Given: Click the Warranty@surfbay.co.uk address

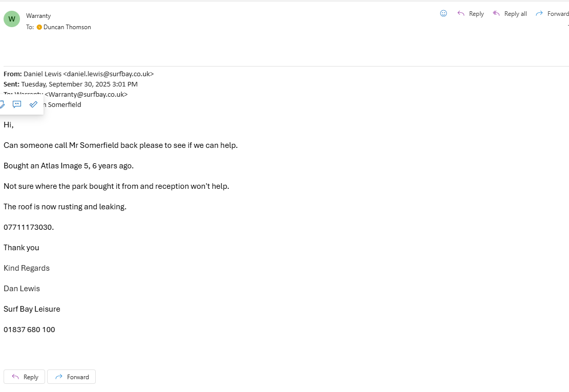Looking at the screenshot, I should [x=86, y=94].
